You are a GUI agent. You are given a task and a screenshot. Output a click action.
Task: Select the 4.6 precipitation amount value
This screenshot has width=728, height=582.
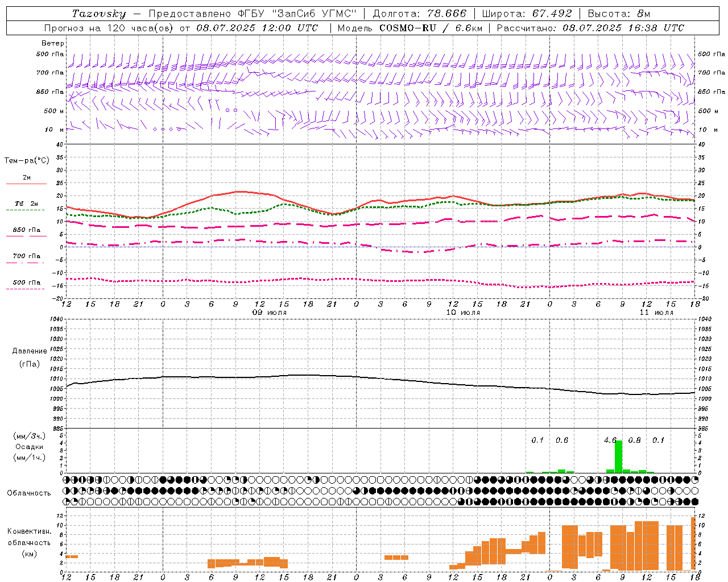pos(610,440)
